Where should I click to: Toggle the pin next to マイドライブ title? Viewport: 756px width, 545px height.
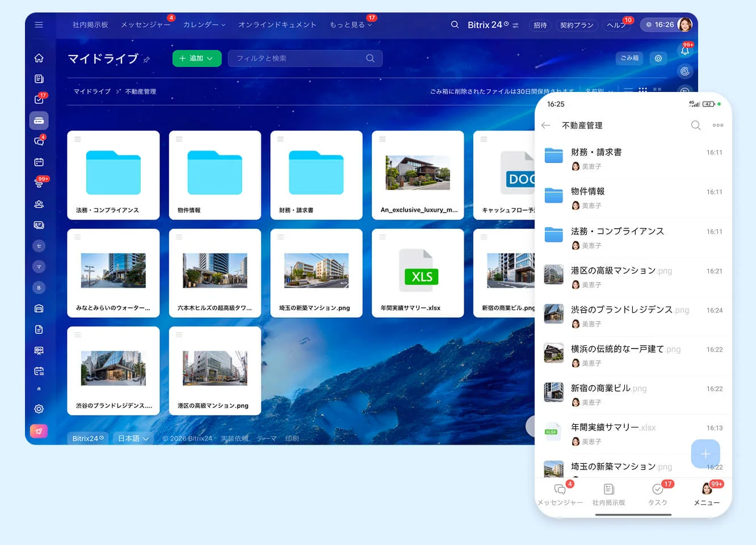click(147, 58)
